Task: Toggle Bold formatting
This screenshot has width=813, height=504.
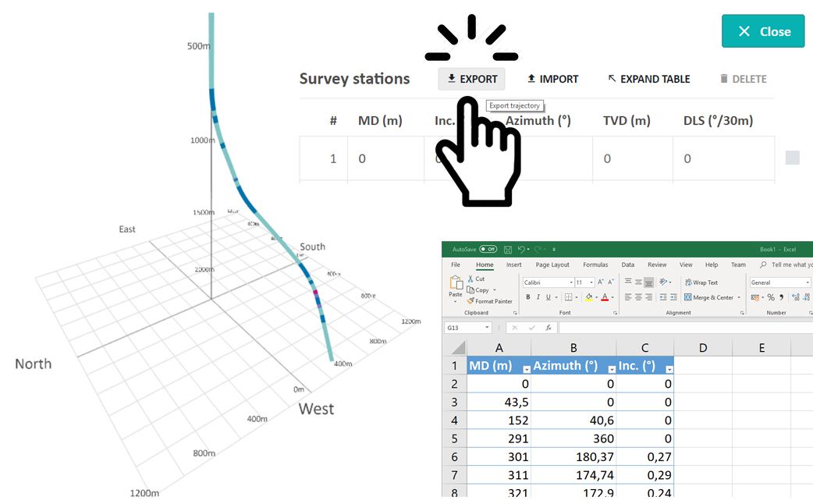Action: [527, 296]
